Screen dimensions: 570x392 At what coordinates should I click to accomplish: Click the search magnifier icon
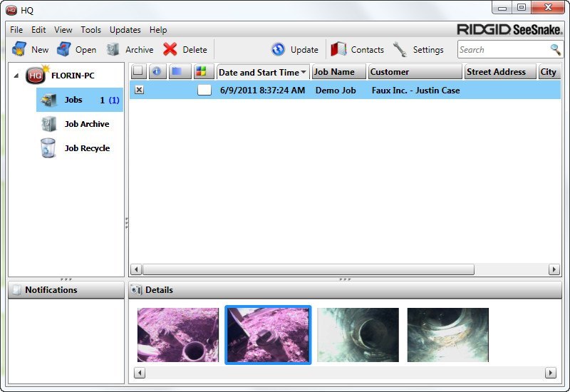tap(555, 49)
